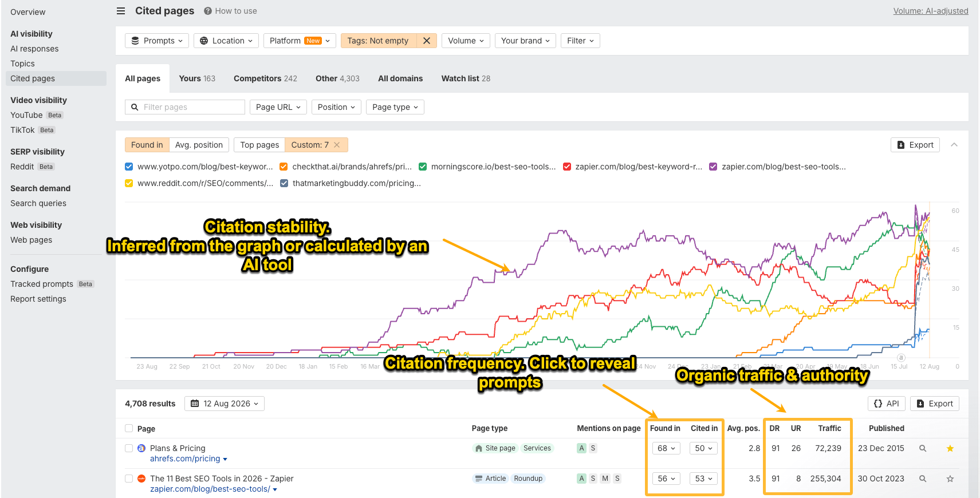Open the Page type dropdown

click(x=395, y=107)
